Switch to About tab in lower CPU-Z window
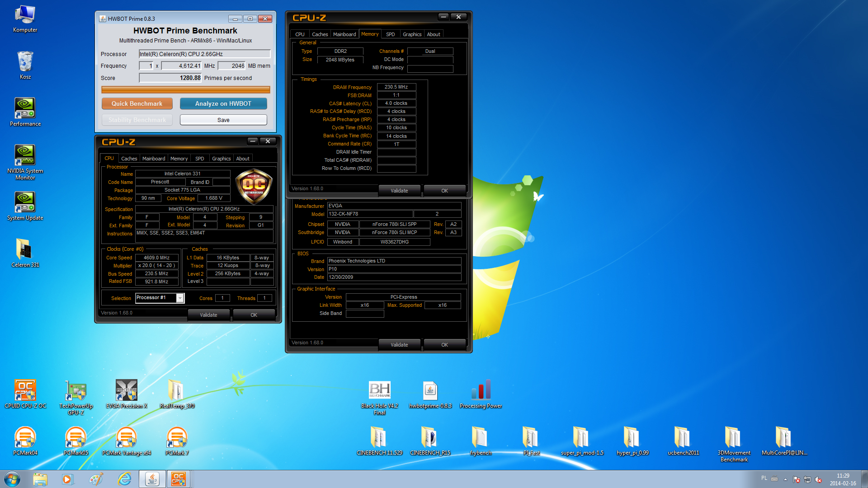The height and width of the screenshot is (488, 868). tap(243, 159)
